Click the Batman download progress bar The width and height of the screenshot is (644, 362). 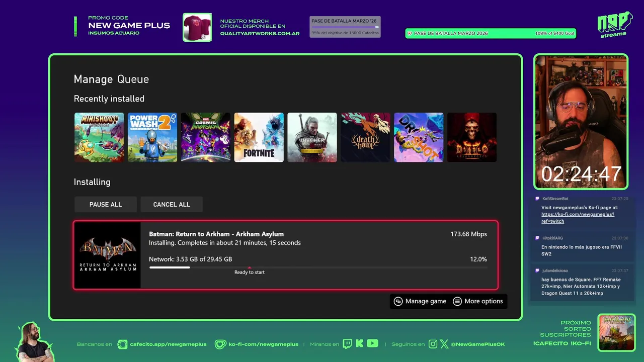tap(318, 267)
